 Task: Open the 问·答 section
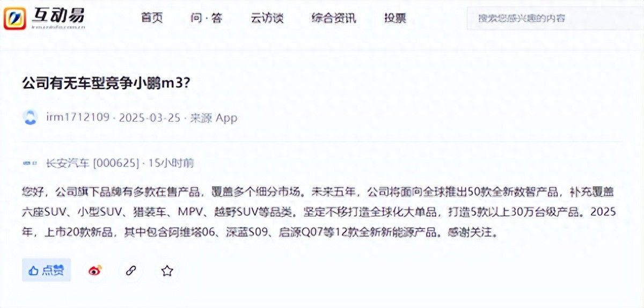(206, 18)
